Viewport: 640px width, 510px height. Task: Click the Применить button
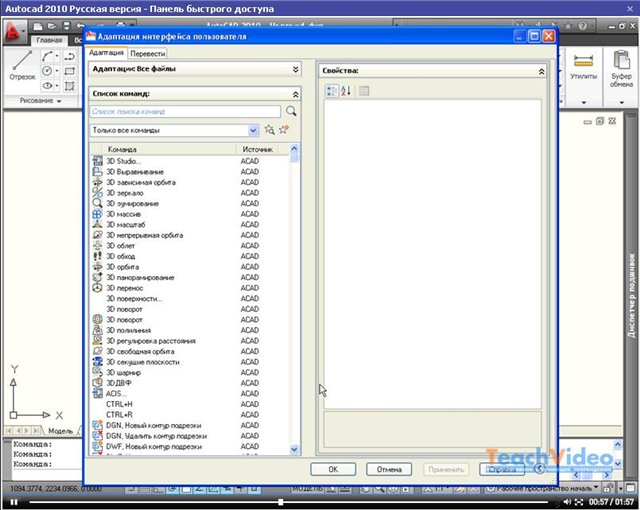446,469
